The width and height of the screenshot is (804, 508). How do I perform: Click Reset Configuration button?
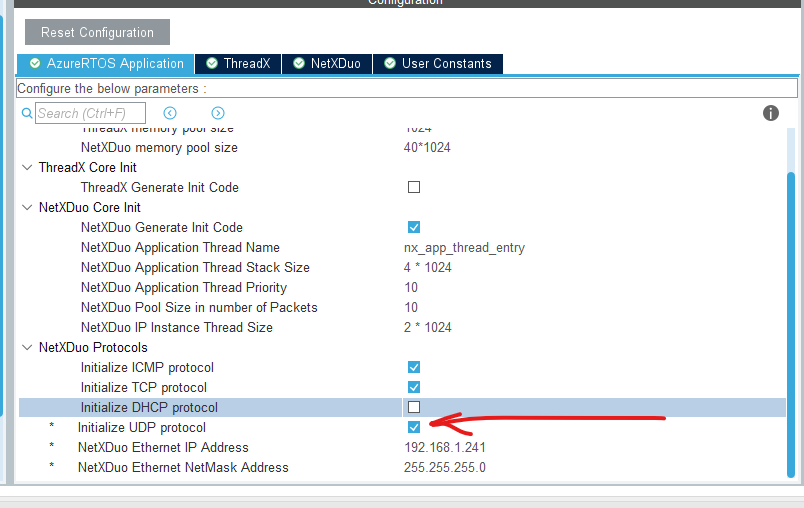pos(97,32)
